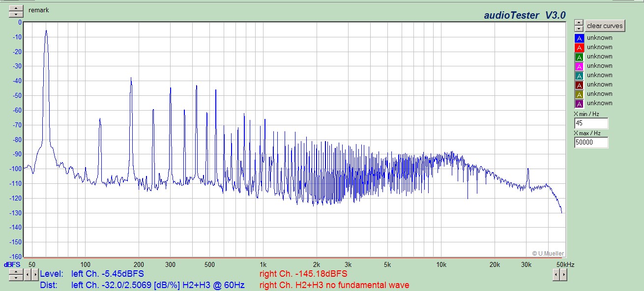Click left arrow button near Level label

(x=28, y=275)
